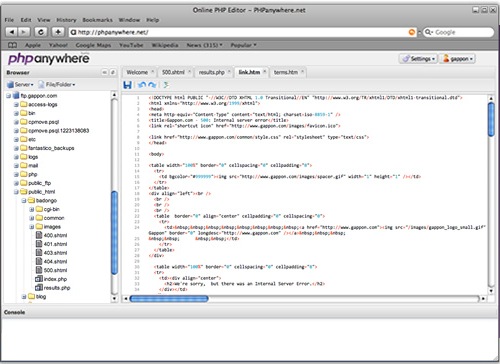
Task: Click the Undo arrow icon
Action: [x=142, y=85]
